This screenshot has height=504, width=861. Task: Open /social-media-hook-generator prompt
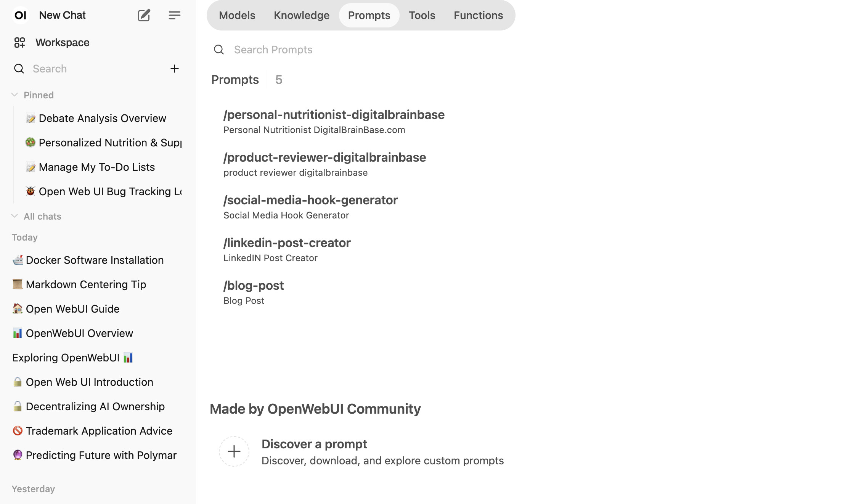pos(310,200)
